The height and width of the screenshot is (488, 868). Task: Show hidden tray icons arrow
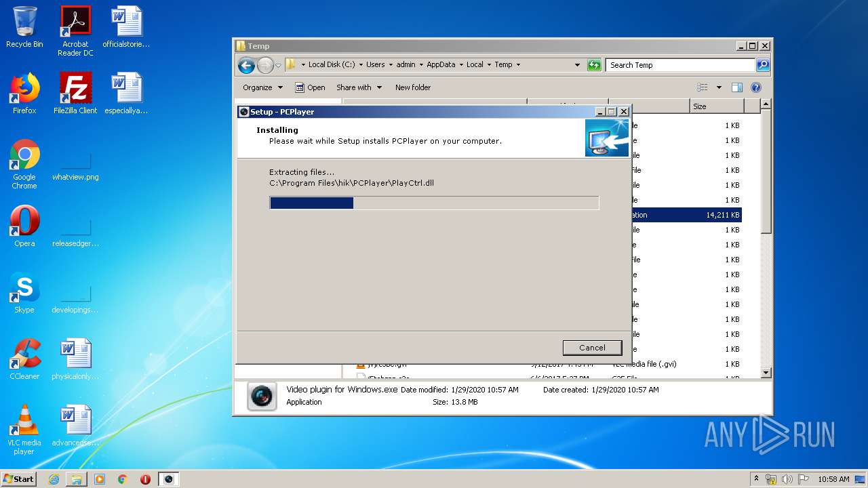click(756, 479)
